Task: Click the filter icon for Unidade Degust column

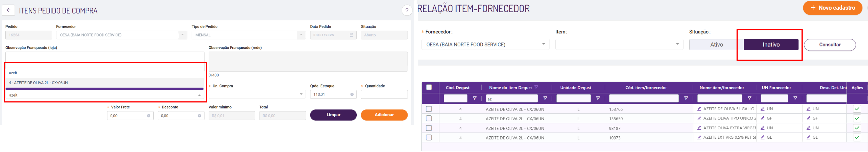Action: click(598, 99)
